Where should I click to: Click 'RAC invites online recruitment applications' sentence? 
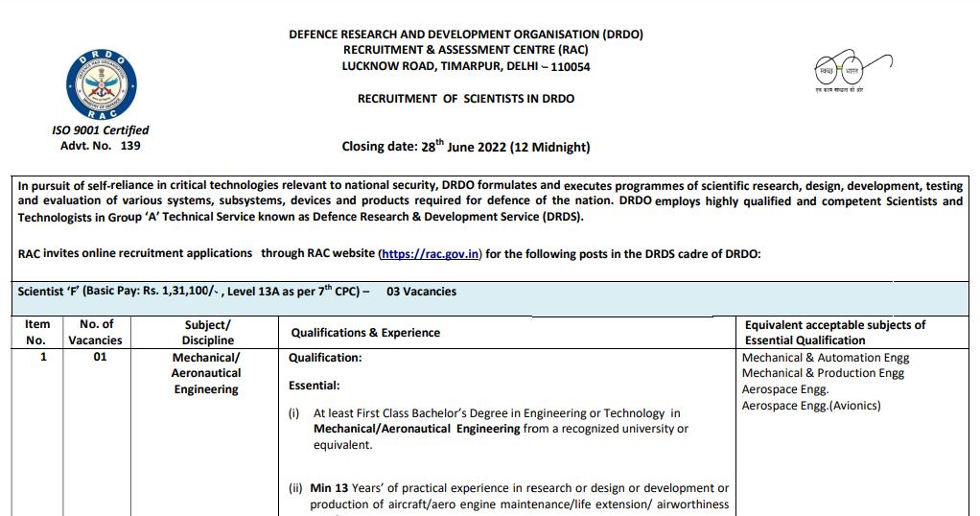[389, 254]
